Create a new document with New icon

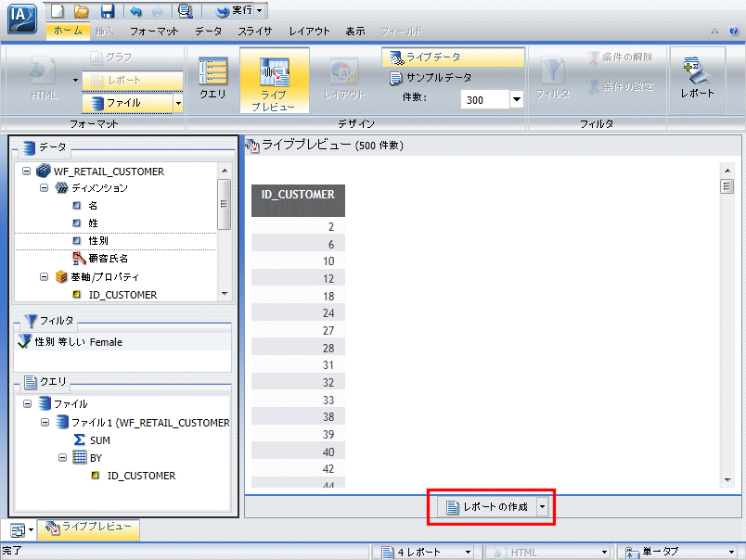[58, 10]
